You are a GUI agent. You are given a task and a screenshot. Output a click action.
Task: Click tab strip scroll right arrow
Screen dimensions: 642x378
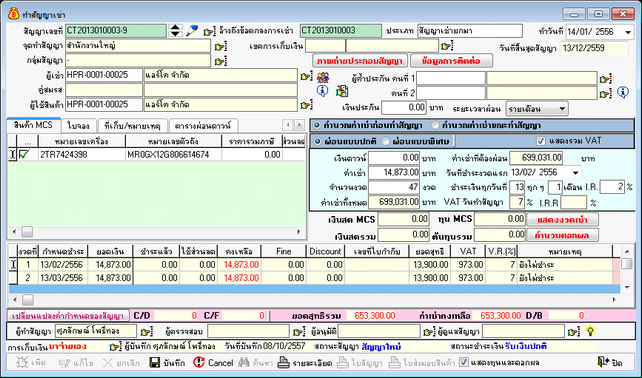click(299, 125)
